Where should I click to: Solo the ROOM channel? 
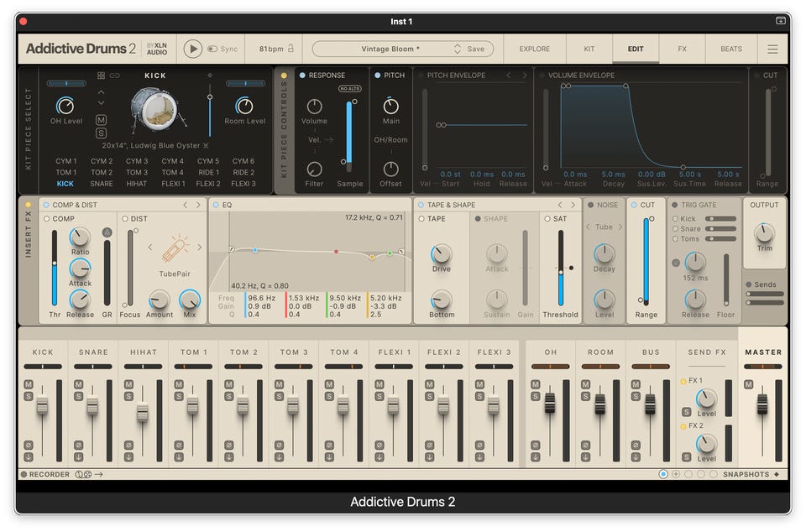coord(585,396)
